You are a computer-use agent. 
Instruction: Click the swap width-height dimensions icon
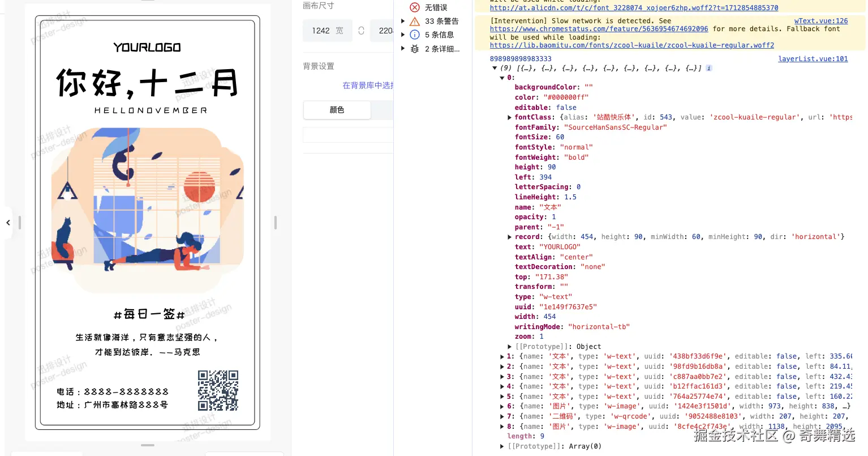pyautogui.click(x=361, y=31)
